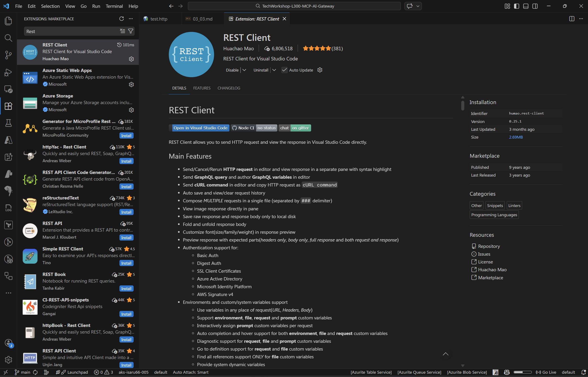Customize layout from title bar
Viewport: 588px width, 377px height.
tap(507, 6)
